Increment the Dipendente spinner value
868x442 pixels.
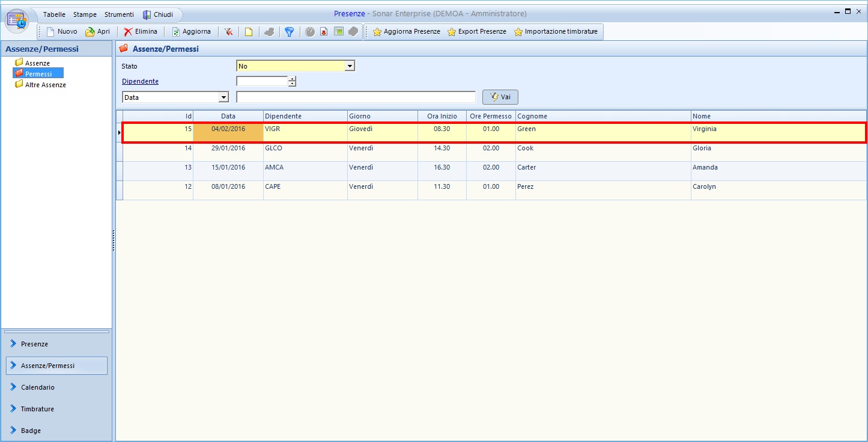(x=292, y=79)
